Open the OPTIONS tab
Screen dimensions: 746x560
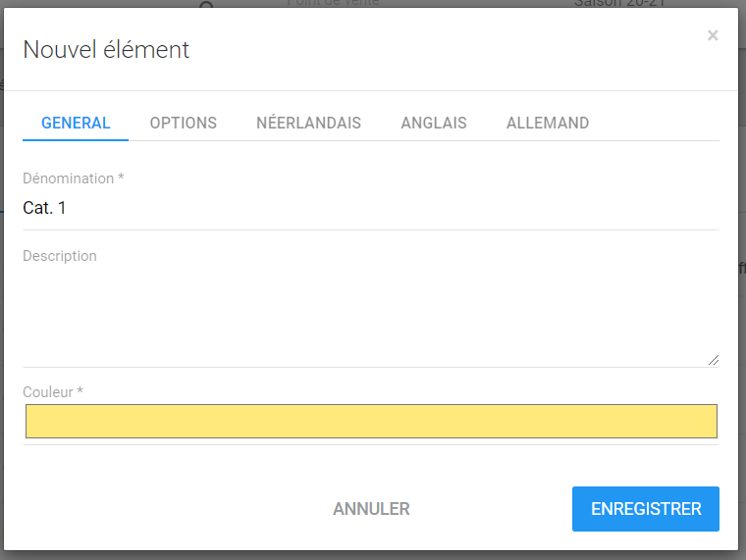pos(184,124)
